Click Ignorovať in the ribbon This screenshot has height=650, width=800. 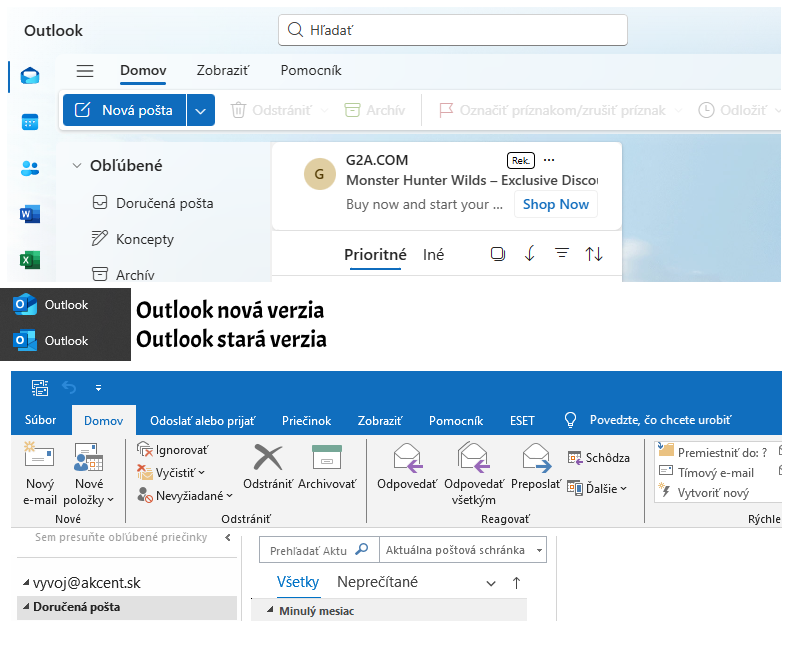(x=173, y=450)
